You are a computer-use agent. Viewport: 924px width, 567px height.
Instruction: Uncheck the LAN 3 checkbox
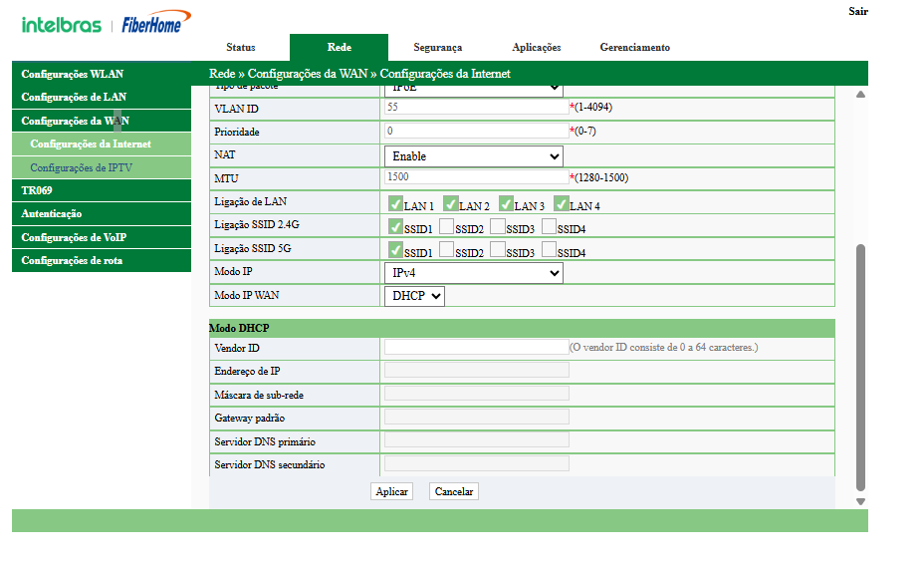506,204
